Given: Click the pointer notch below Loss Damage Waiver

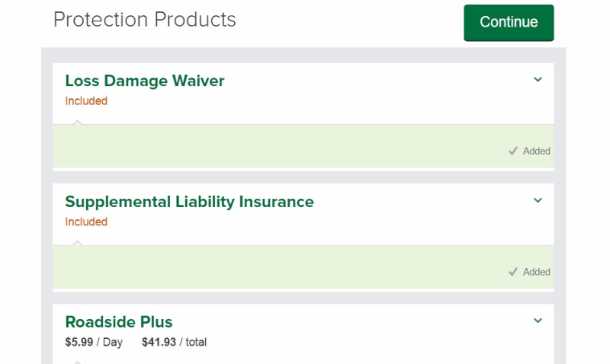Looking at the screenshot, I should 77,122.
